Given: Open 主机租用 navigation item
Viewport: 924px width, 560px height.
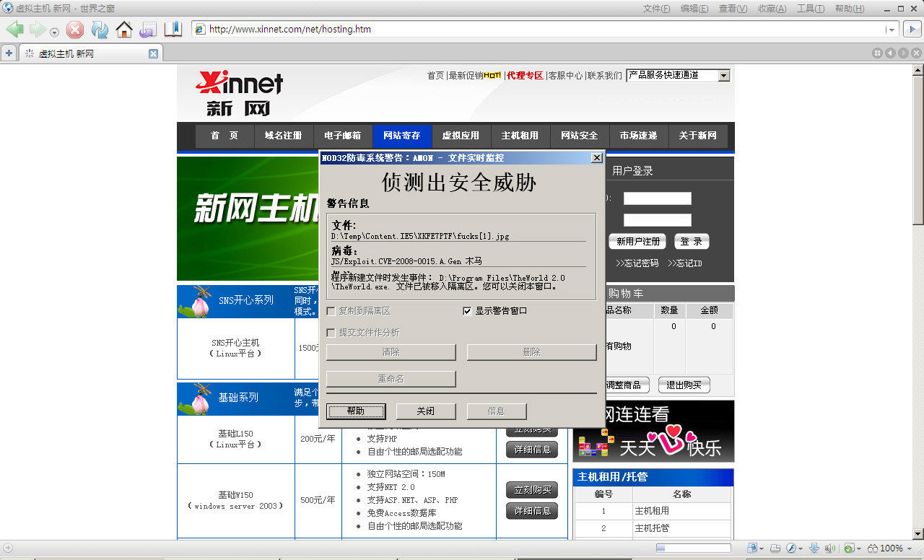Looking at the screenshot, I should [520, 136].
